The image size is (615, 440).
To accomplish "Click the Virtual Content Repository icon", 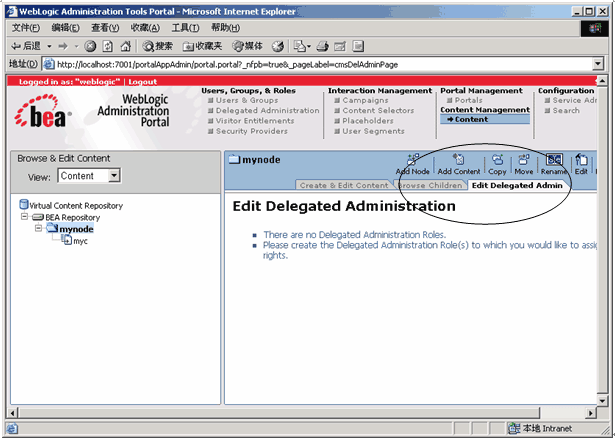I will click(x=24, y=204).
